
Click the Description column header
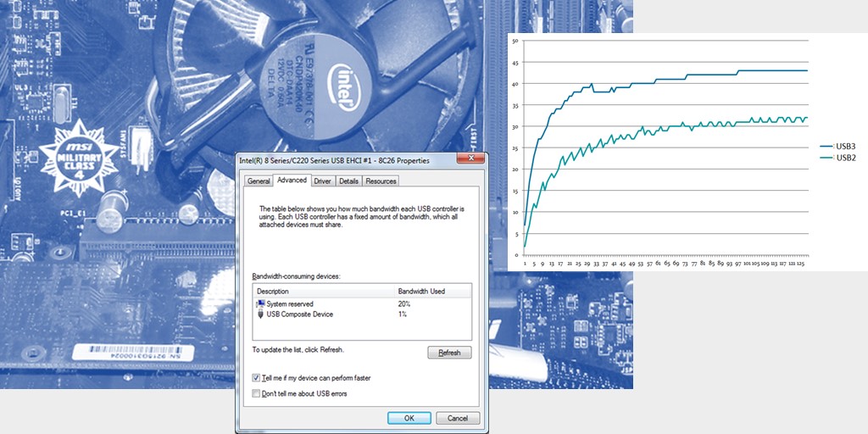pyautogui.click(x=324, y=292)
